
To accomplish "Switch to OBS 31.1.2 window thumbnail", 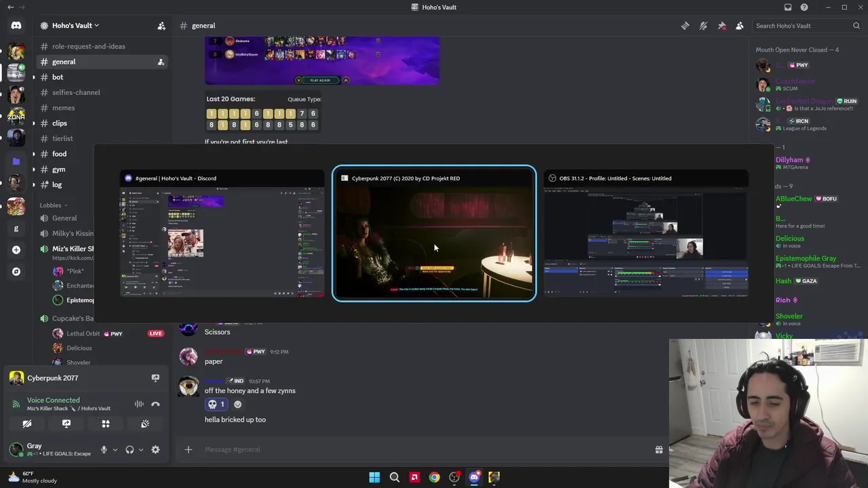I will [646, 233].
